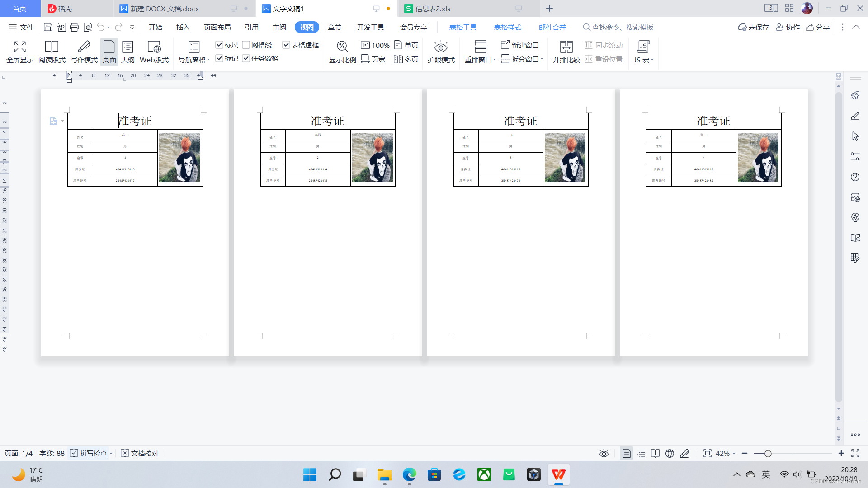Click the side-by-side compare icon
868x488 pixels.
(566, 47)
